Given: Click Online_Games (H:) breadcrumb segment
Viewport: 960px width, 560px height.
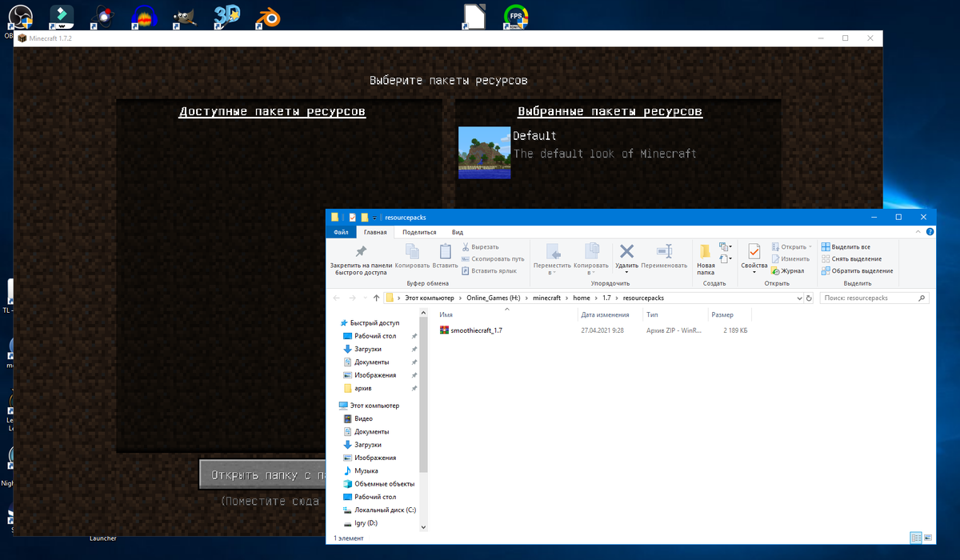Looking at the screenshot, I should [493, 298].
